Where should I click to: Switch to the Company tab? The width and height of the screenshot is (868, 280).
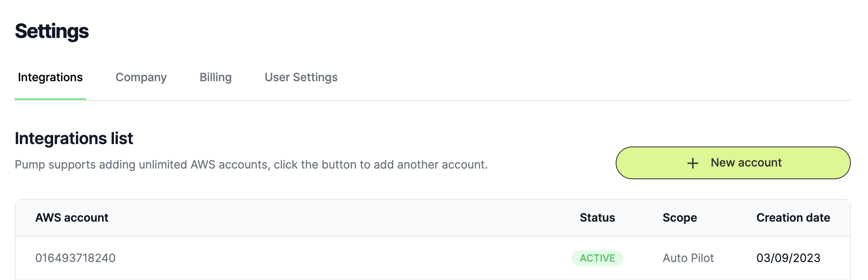[141, 77]
